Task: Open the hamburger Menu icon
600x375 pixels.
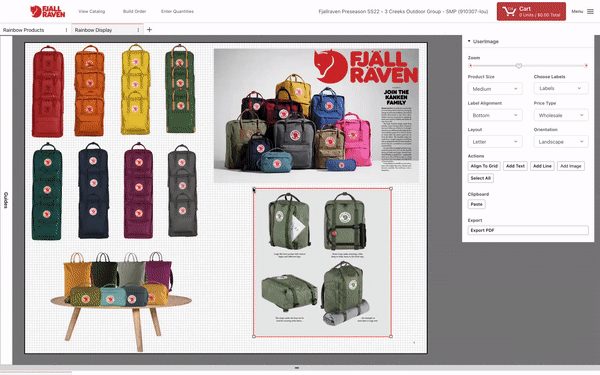Action: pyautogui.click(x=590, y=11)
